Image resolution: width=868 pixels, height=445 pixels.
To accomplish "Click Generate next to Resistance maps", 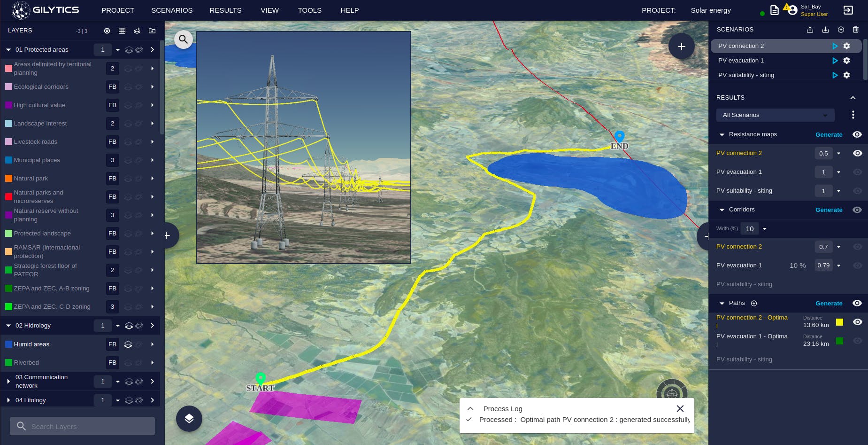I will (x=829, y=134).
